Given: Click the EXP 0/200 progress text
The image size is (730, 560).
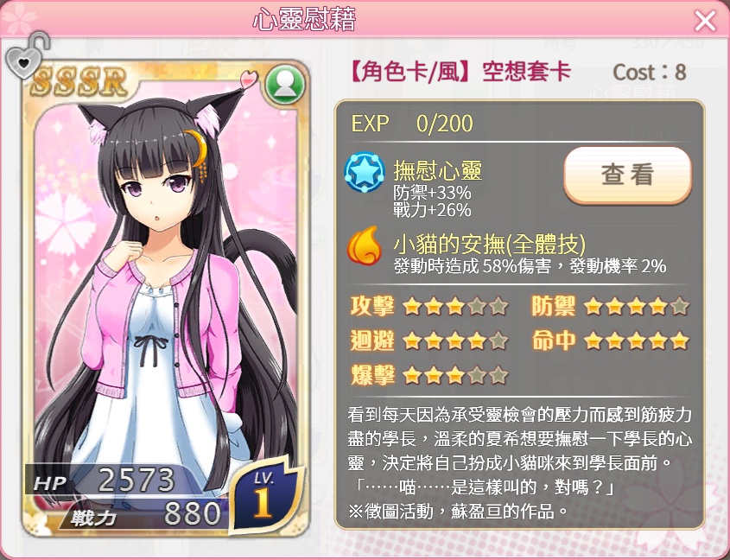Looking at the screenshot, I should point(411,124).
